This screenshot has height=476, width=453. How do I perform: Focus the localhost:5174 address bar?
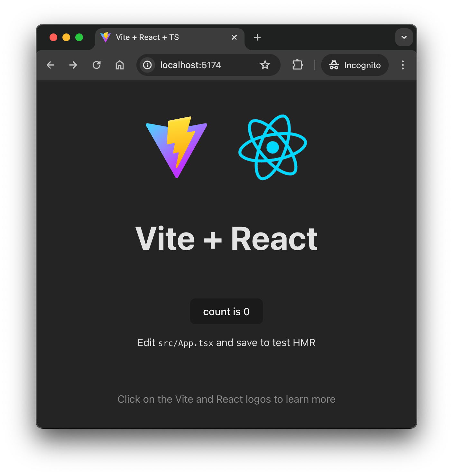[x=208, y=65]
